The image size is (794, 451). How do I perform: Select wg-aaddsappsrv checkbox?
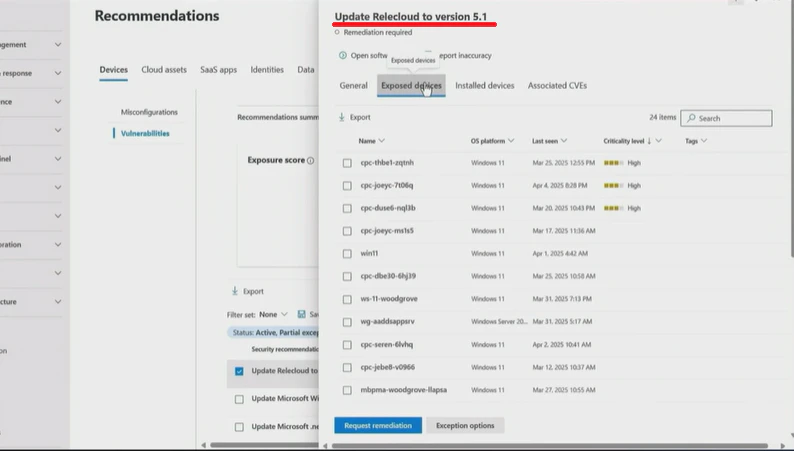347,322
